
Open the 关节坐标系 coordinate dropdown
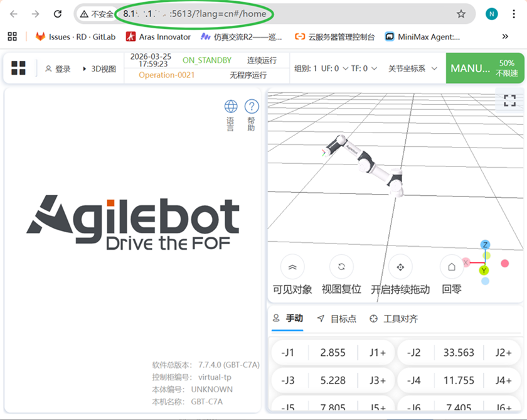(x=413, y=68)
